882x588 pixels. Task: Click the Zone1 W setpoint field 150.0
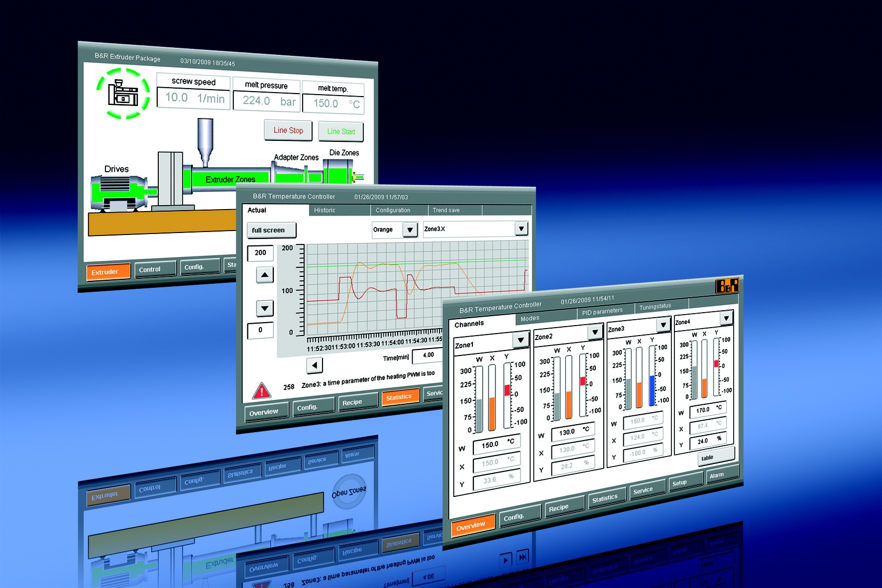[x=497, y=444]
